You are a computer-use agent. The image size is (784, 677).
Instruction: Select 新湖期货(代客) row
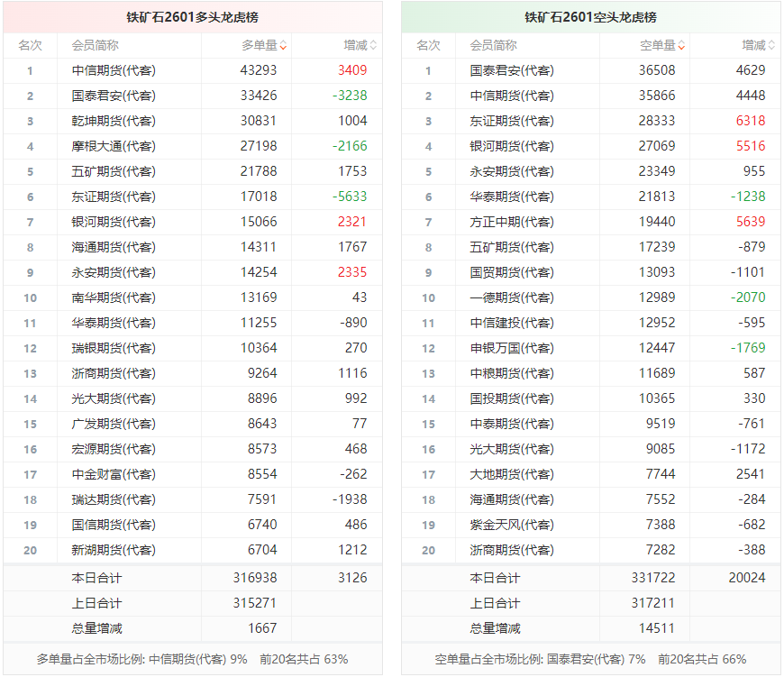tap(193, 551)
